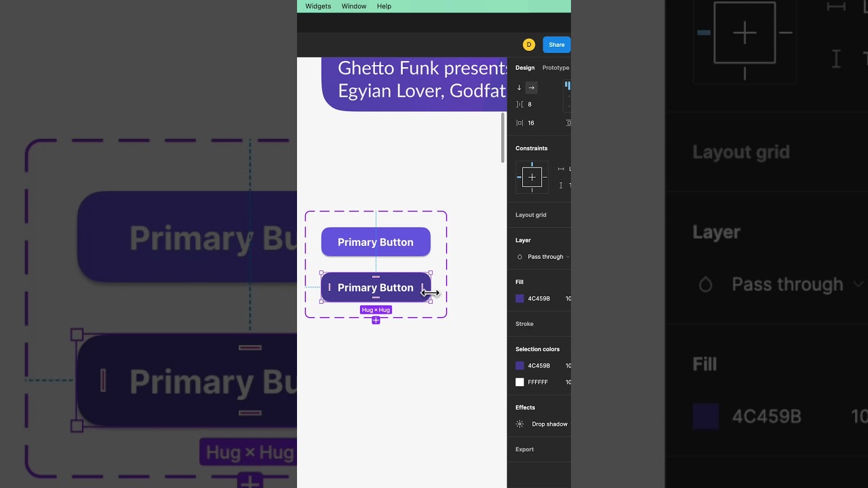Click the blend mode droplet icon
The image size is (868, 488).
519,257
